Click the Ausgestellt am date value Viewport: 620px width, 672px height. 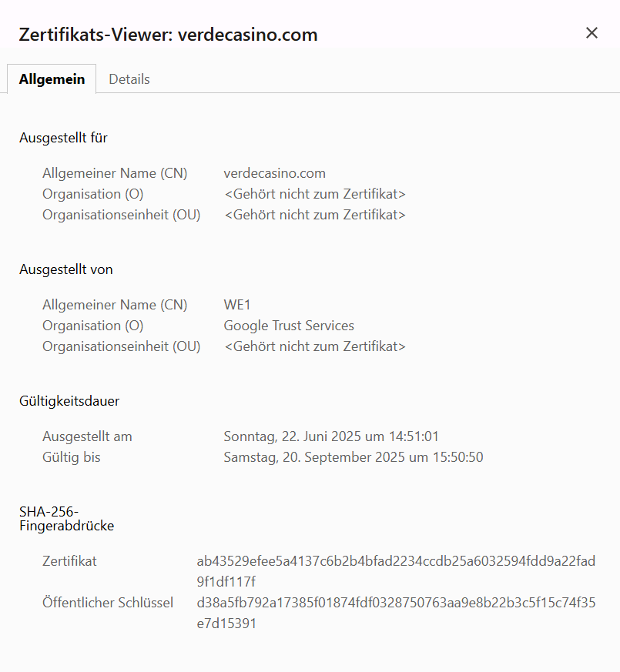(331, 436)
